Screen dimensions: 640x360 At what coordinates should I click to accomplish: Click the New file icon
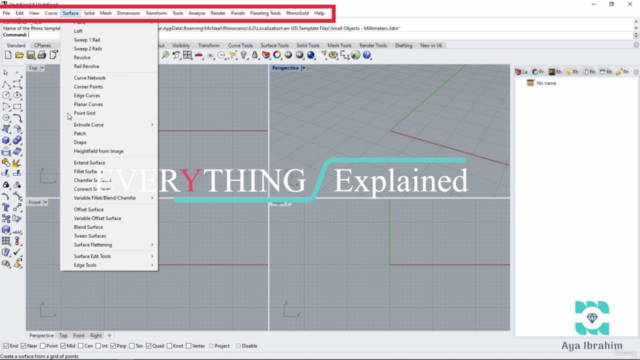tap(8, 55)
